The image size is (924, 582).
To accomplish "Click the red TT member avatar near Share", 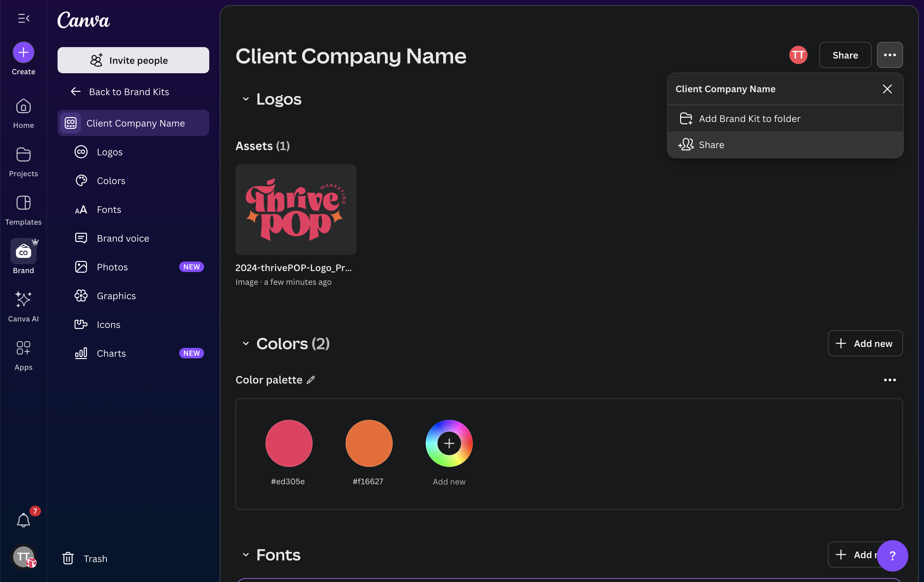I will point(798,55).
